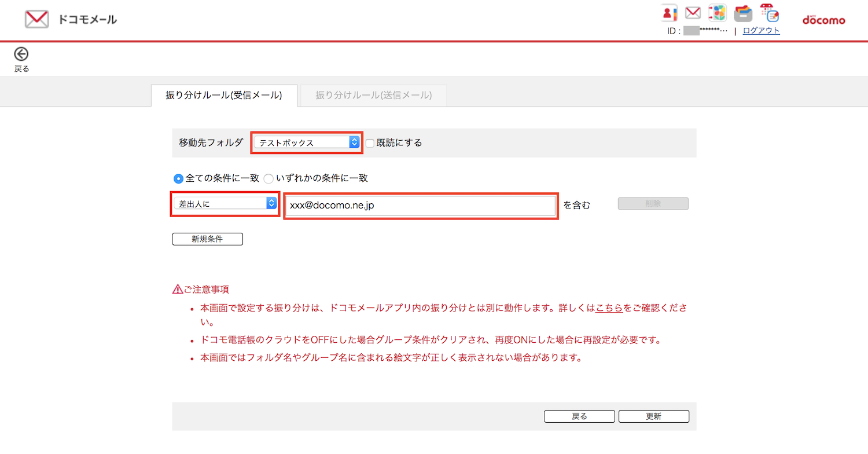Click the 移動先フォルダ label

point(211,143)
